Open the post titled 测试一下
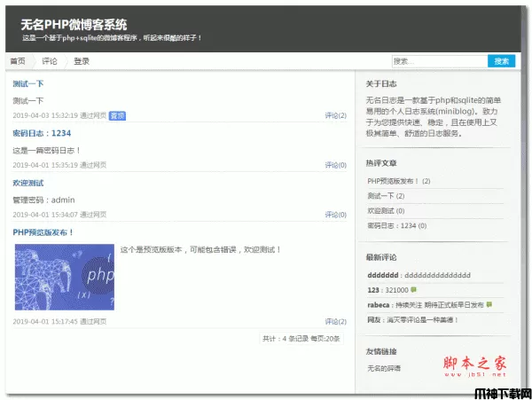This screenshot has width=532, height=400. [x=28, y=83]
